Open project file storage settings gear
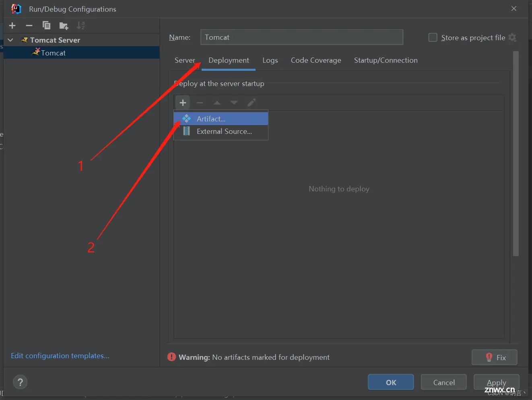Viewport: 532px width, 400px height. [x=512, y=37]
